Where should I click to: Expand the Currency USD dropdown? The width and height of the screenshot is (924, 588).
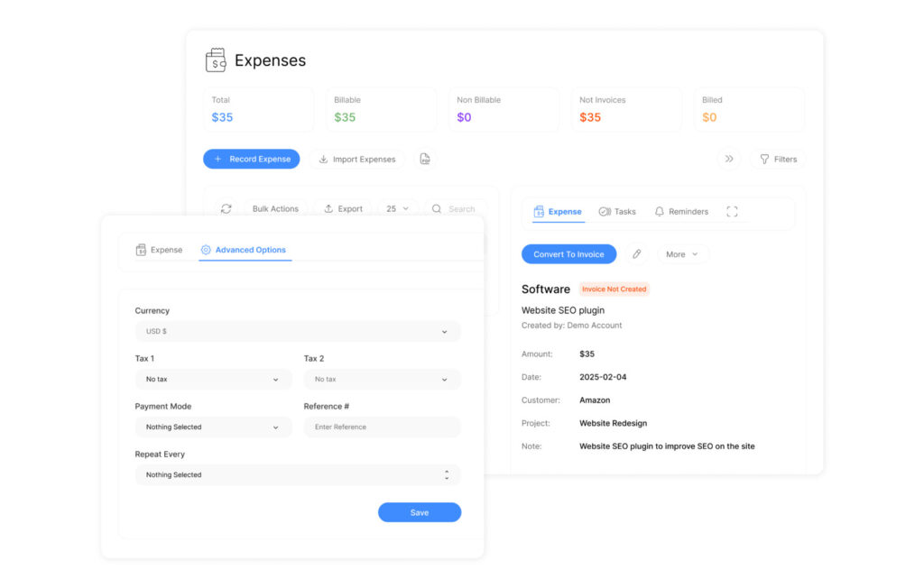click(x=297, y=332)
